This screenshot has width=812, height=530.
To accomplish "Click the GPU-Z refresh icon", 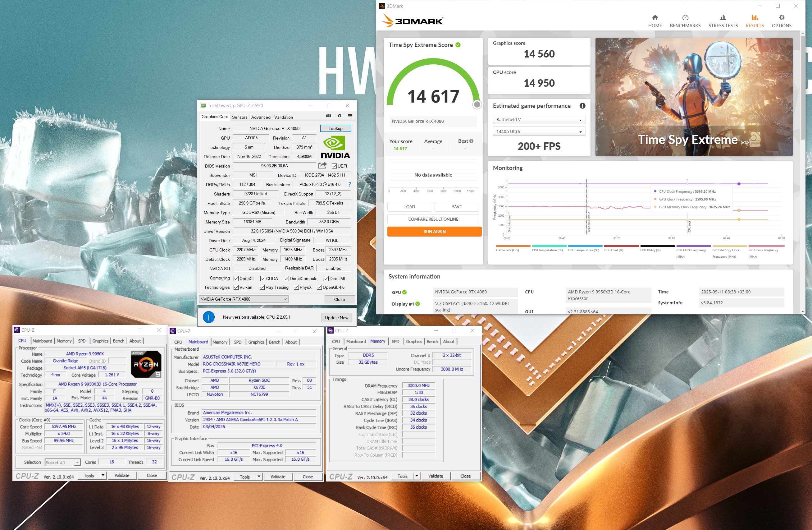I will pyautogui.click(x=339, y=116).
